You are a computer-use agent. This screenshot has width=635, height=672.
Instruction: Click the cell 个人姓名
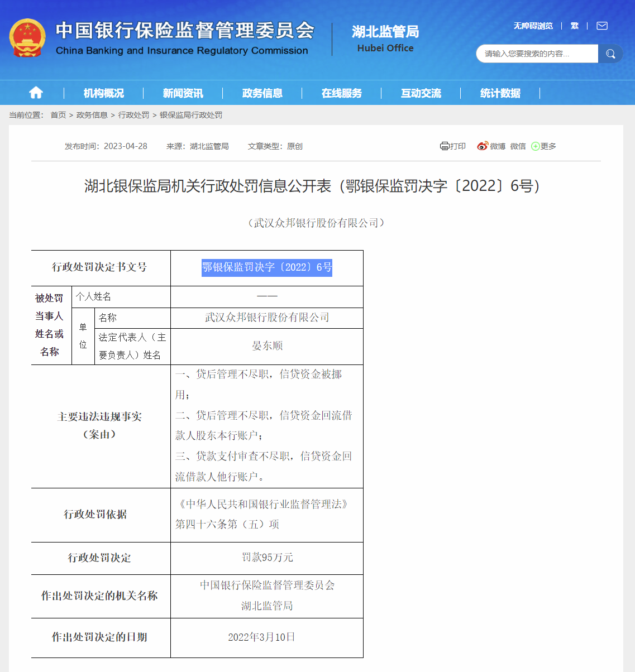(121, 296)
